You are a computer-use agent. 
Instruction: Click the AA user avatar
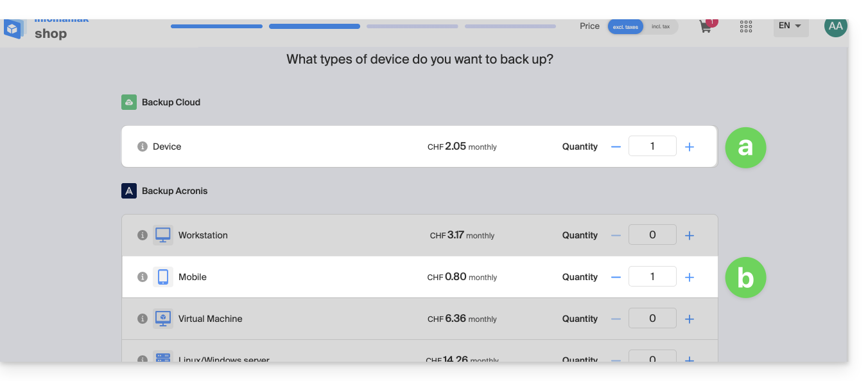click(835, 26)
